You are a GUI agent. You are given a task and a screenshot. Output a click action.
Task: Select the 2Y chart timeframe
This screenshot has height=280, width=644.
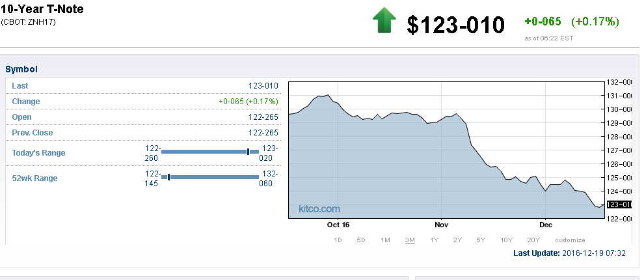click(x=457, y=240)
